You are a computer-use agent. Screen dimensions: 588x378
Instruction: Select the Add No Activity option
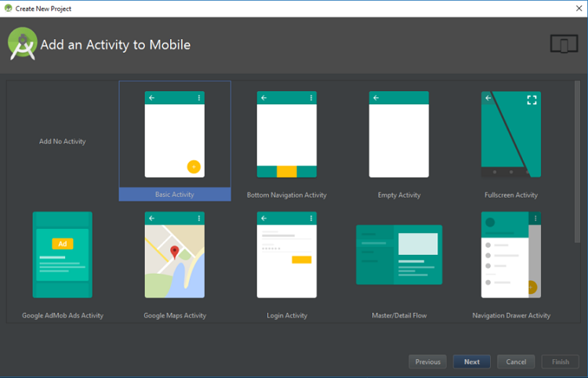coord(63,141)
